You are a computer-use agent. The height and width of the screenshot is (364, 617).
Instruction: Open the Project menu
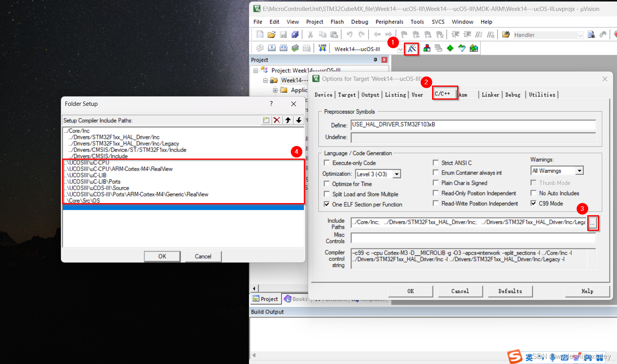315,22
